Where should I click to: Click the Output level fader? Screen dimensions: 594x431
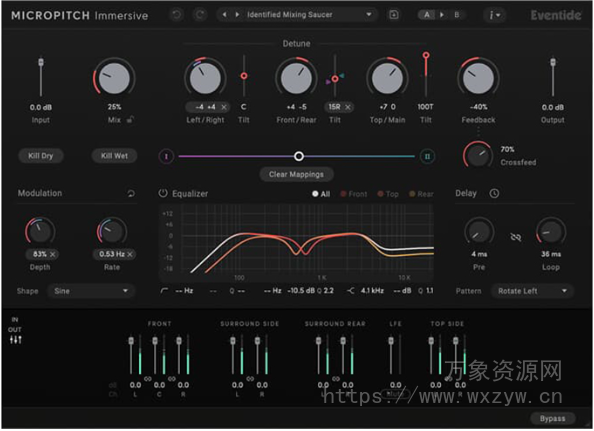[553, 62]
